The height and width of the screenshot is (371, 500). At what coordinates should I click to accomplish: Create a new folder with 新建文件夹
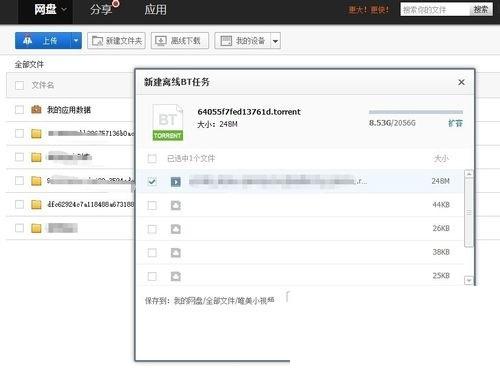click(116, 41)
